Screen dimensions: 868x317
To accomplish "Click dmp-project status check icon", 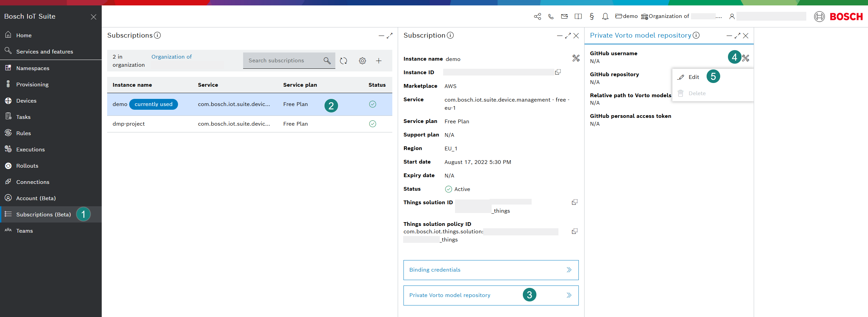I will point(373,124).
